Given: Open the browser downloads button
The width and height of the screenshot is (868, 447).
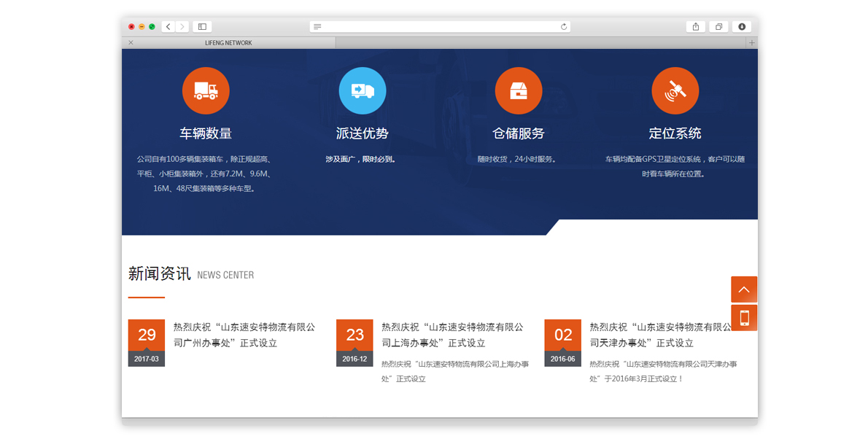Looking at the screenshot, I should click(x=742, y=26).
